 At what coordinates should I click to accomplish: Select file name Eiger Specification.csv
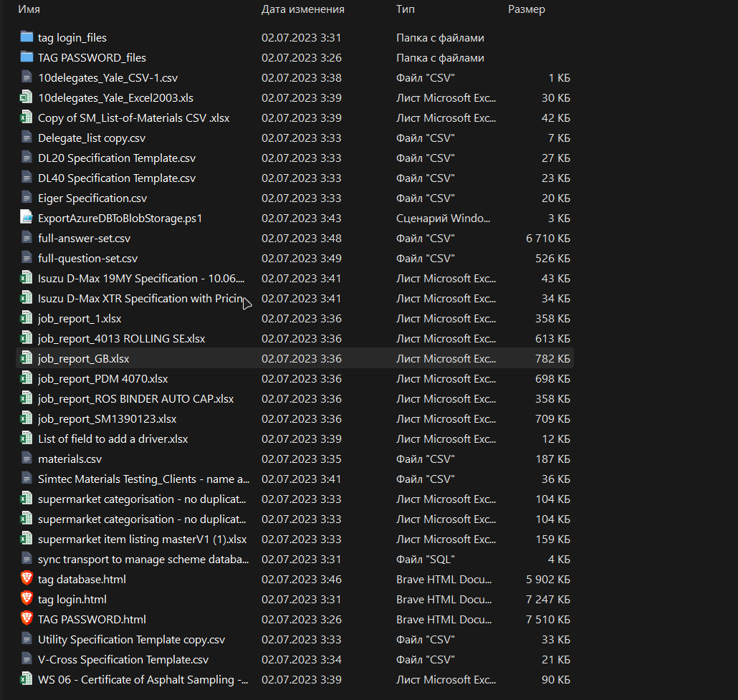[92, 198]
